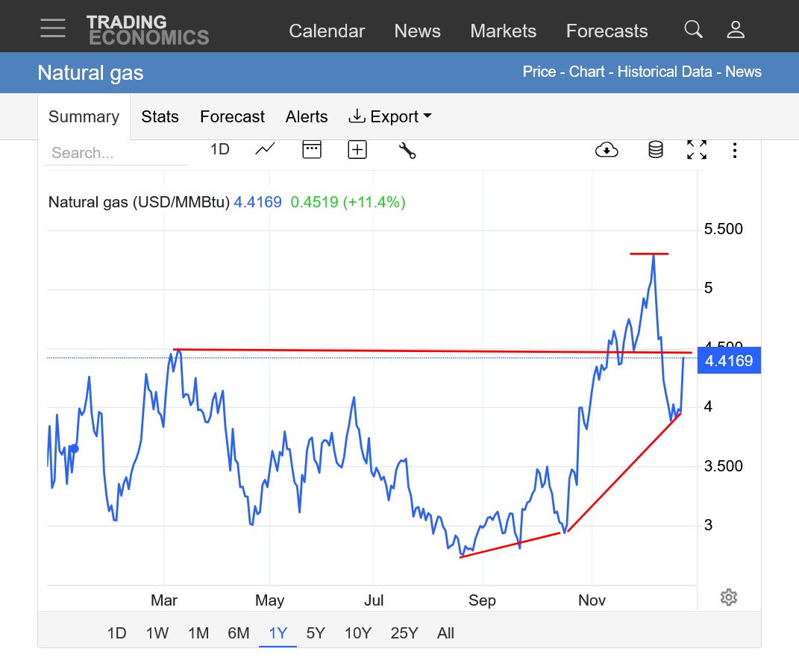Expand the Export dropdown
This screenshot has width=799, height=672.
[389, 117]
